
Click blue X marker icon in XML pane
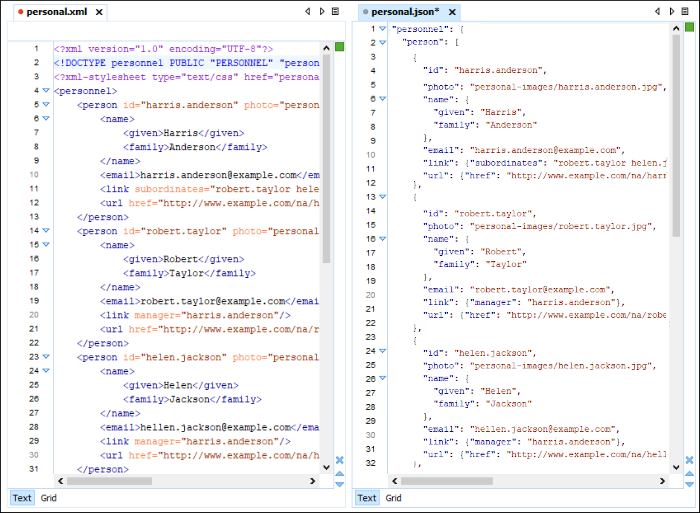(x=339, y=460)
